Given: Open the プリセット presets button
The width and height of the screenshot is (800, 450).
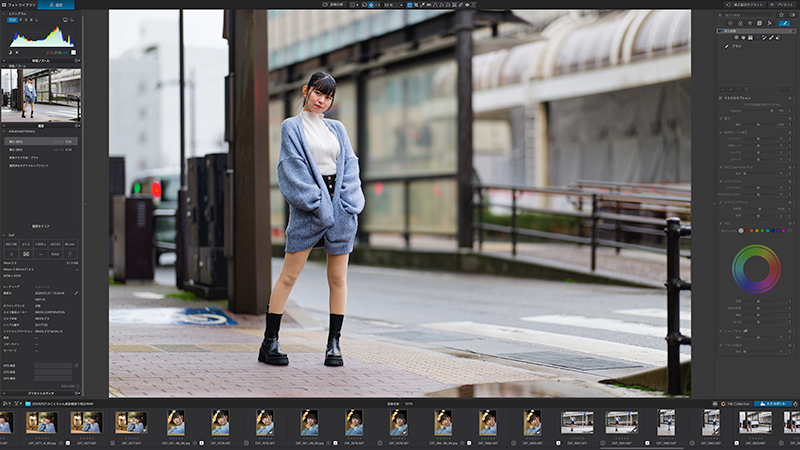Looking at the screenshot, I should pyautogui.click(x=783, y=5).
